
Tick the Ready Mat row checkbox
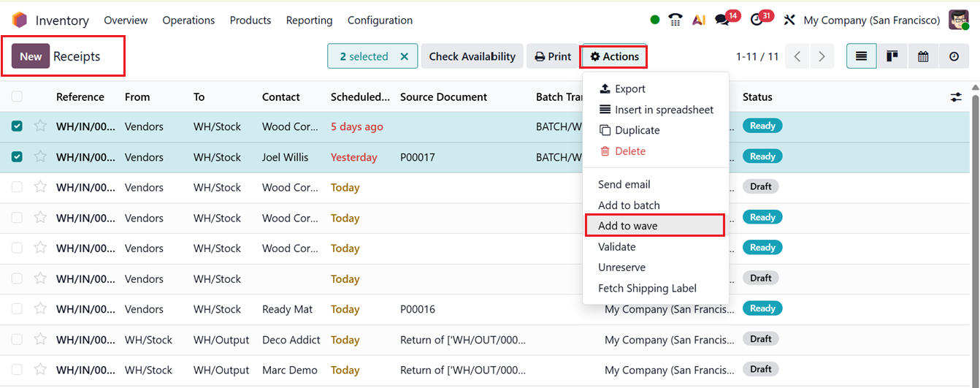tap(17, 309)
